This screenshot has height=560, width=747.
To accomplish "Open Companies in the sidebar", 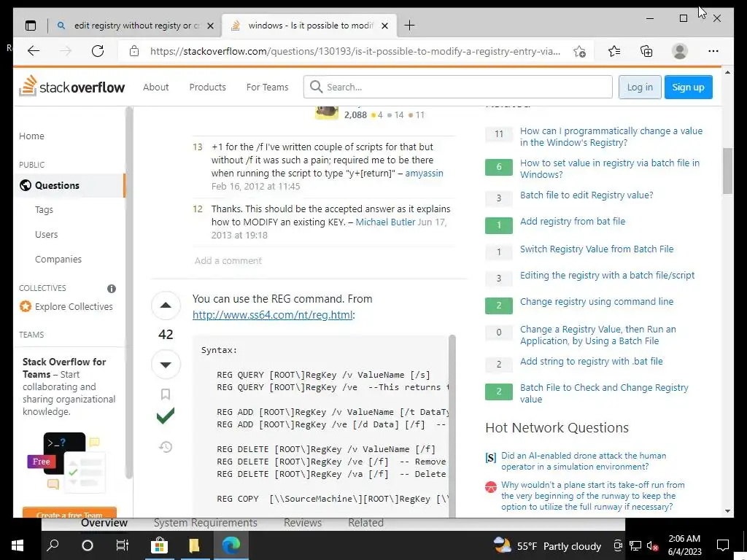I will tap(58, 260).
